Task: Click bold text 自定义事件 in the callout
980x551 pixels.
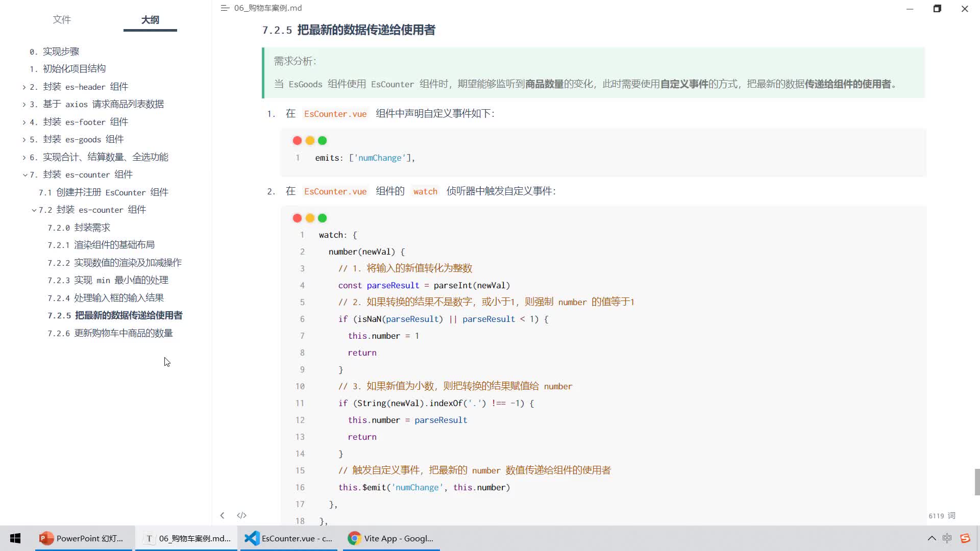Action: click(x=684, y=84)
